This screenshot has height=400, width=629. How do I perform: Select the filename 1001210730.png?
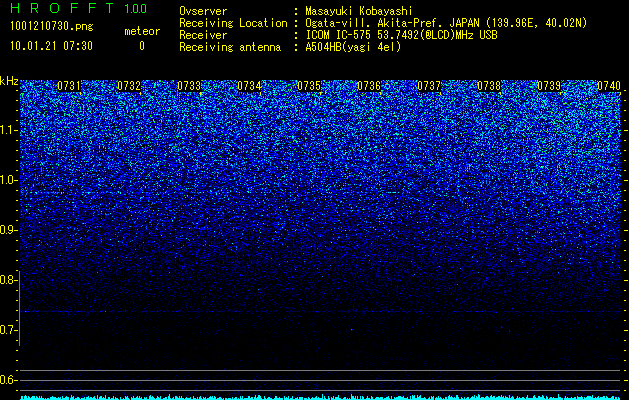[x=52, y=27]
